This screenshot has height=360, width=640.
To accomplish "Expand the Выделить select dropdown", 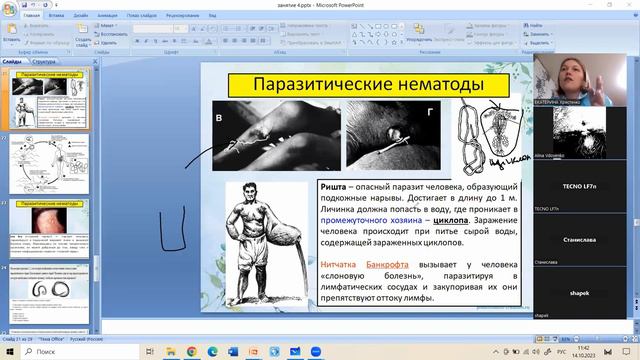I will point(538,42).
